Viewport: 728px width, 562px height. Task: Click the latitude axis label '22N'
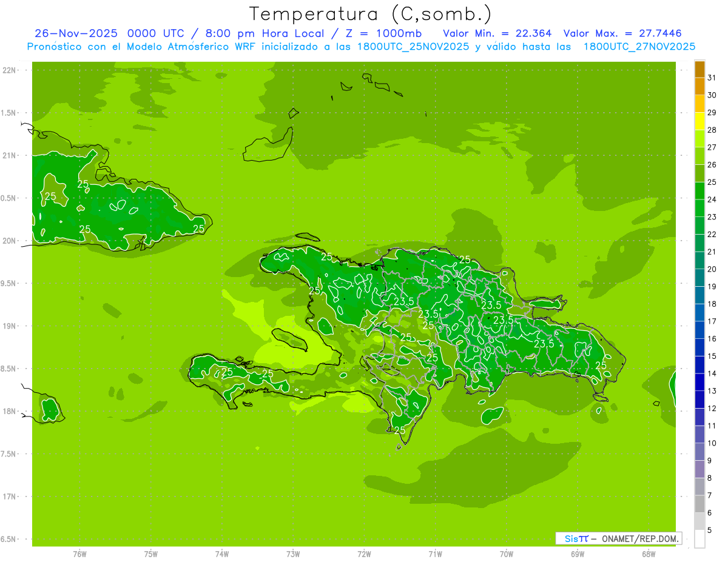click(x=9, y=70)
